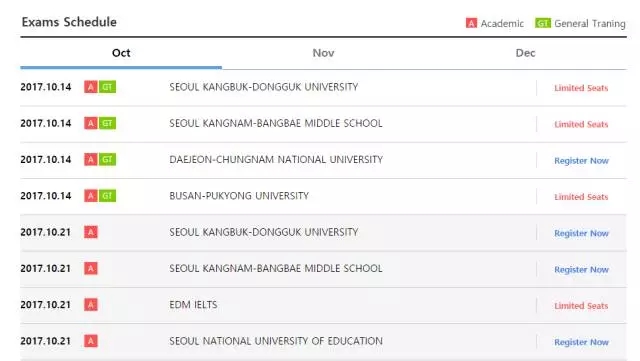Viewport: 640px width, 361px height.
Task: Click the red Academic icon in the legend
Action: click(x=471, y=23)
